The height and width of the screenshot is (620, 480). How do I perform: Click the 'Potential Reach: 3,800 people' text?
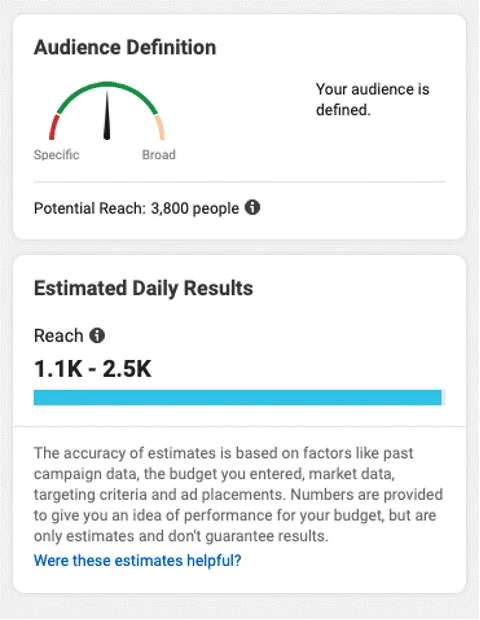pos(136,208)
